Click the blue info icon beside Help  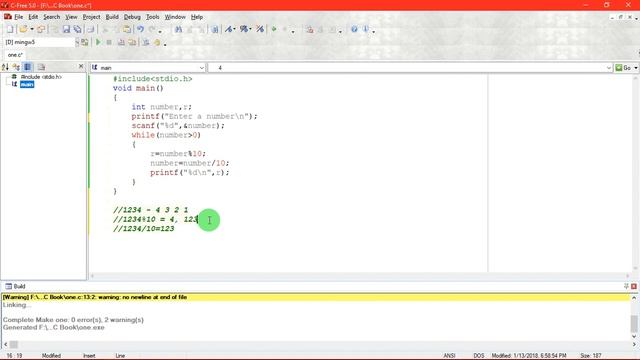pos(366,29)
